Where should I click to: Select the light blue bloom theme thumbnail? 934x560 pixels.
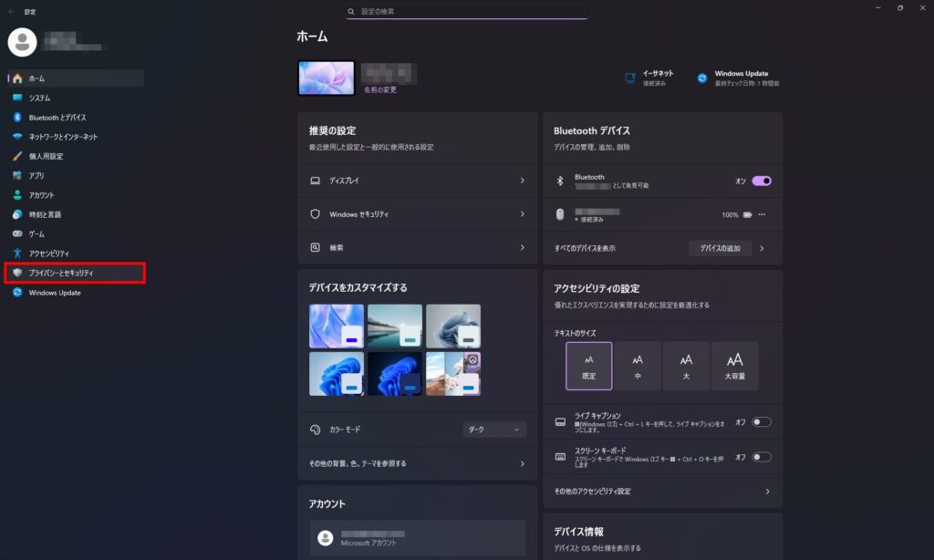tap(337, 374)
